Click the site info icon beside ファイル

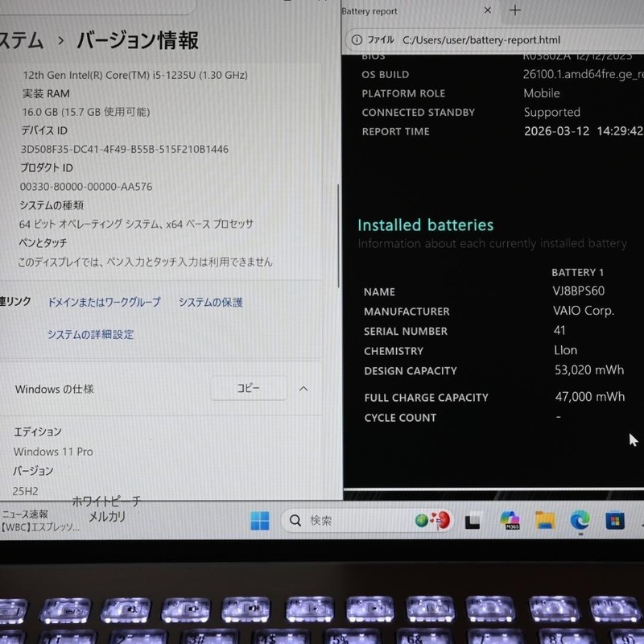coord(357,39)
